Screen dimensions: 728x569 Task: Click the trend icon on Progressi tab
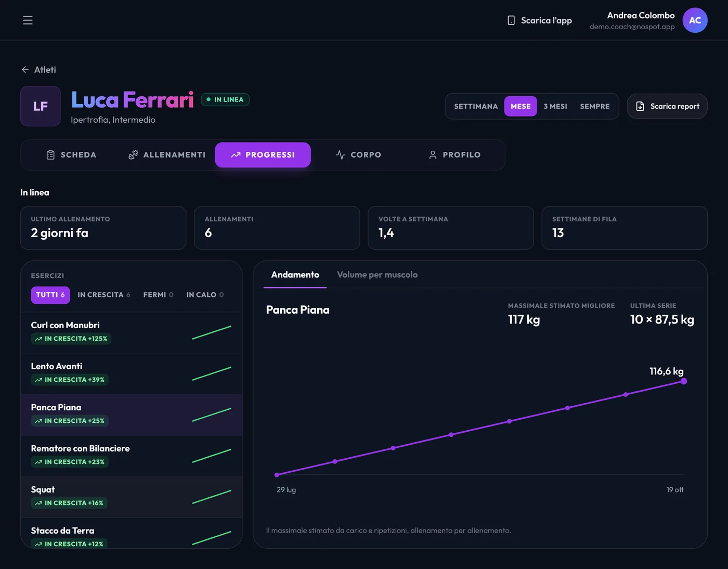click(236, 155)
